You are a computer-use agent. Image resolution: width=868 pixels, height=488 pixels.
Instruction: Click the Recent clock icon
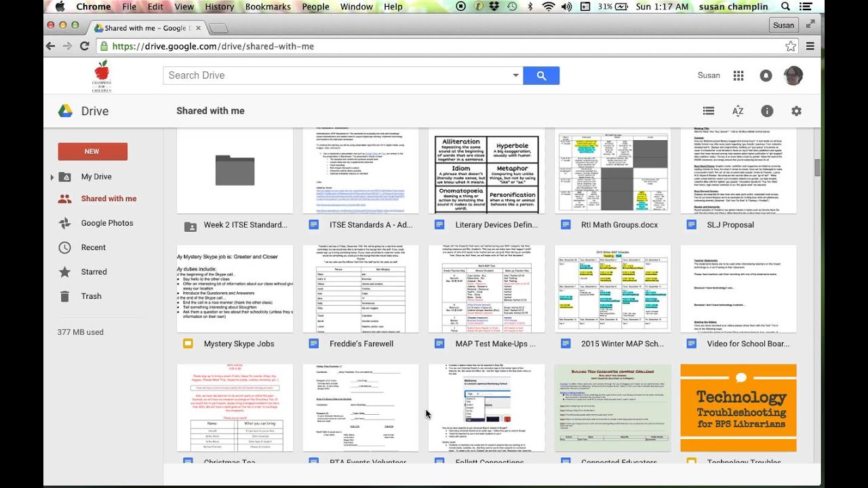[64, 247]
